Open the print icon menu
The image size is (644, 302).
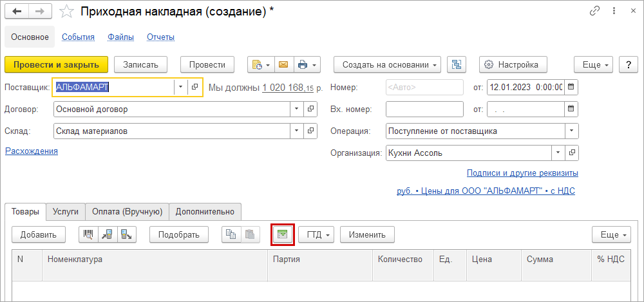tap(307, 64)
